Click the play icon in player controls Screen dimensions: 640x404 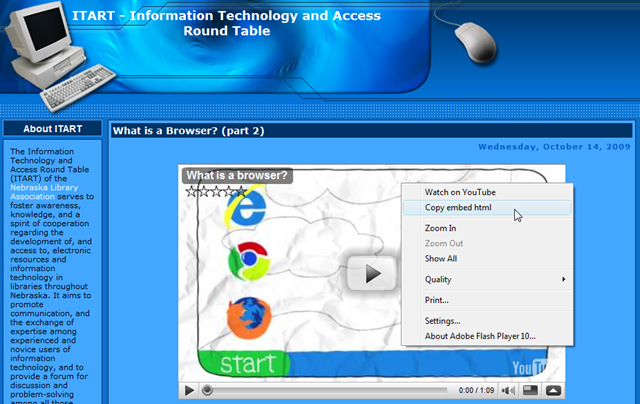click(189, 391)
